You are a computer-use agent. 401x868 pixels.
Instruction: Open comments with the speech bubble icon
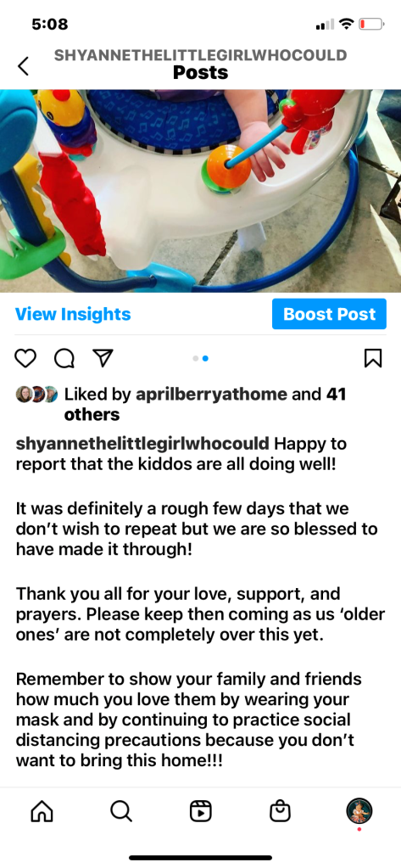[64, 359]
